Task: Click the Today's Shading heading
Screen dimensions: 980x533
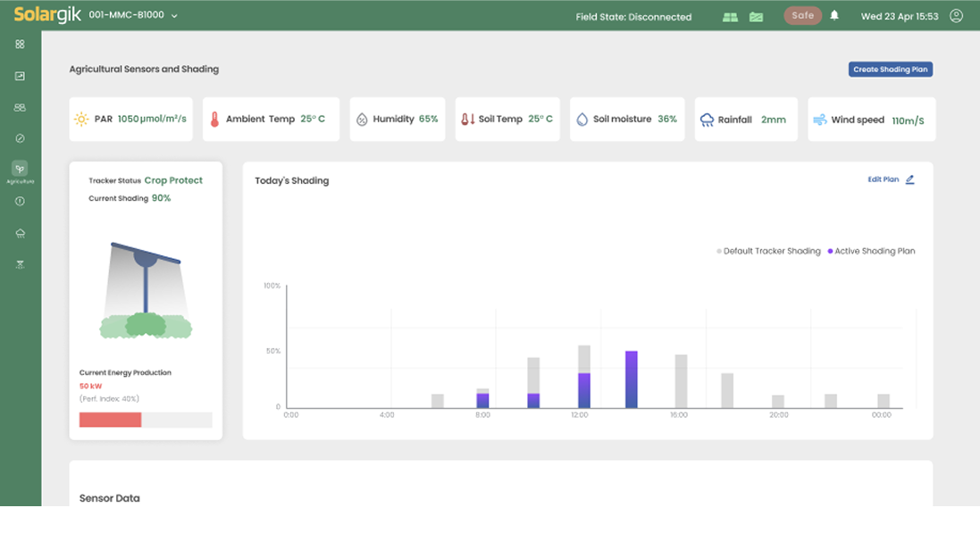Action: point(292,180)
